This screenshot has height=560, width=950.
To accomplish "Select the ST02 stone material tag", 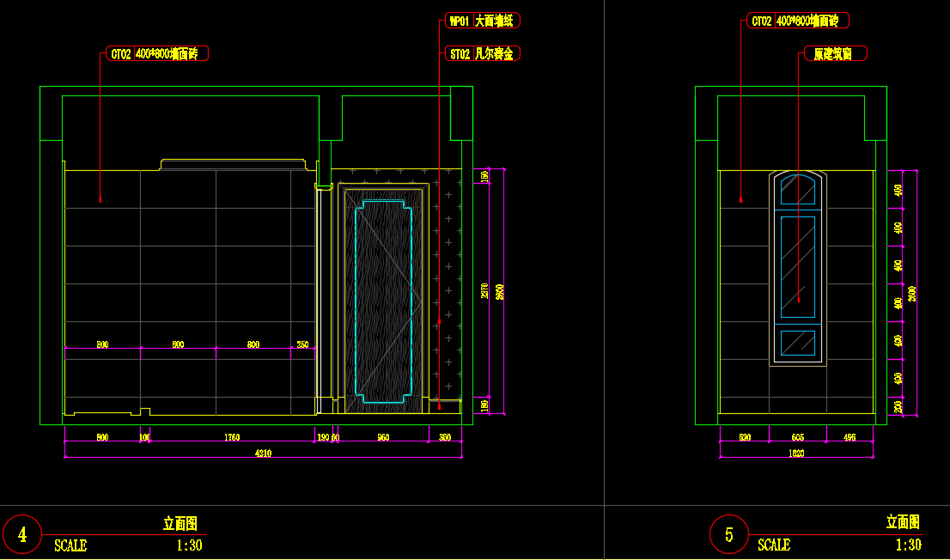I will pyautogui.click(x=484, y=53).
